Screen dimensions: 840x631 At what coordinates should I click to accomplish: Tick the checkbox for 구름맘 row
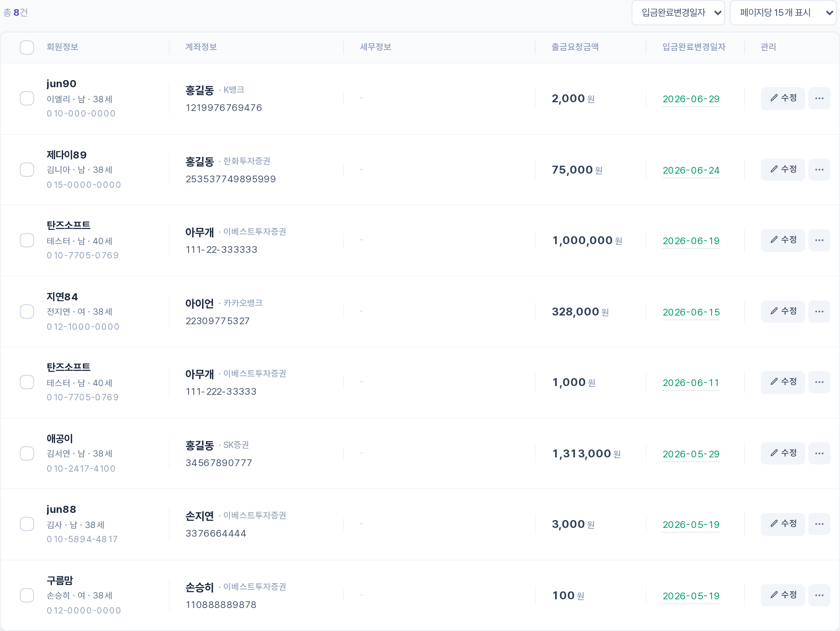[x=27, y=595]
